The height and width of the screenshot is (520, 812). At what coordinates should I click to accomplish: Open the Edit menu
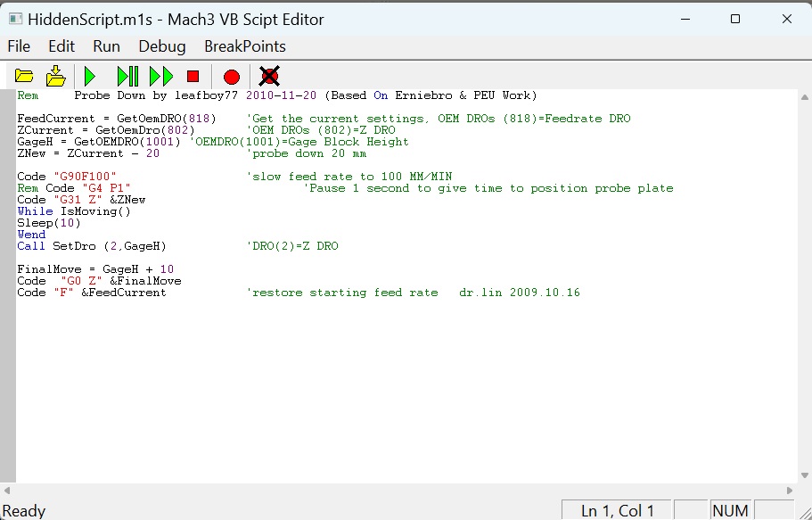point(62,46)
